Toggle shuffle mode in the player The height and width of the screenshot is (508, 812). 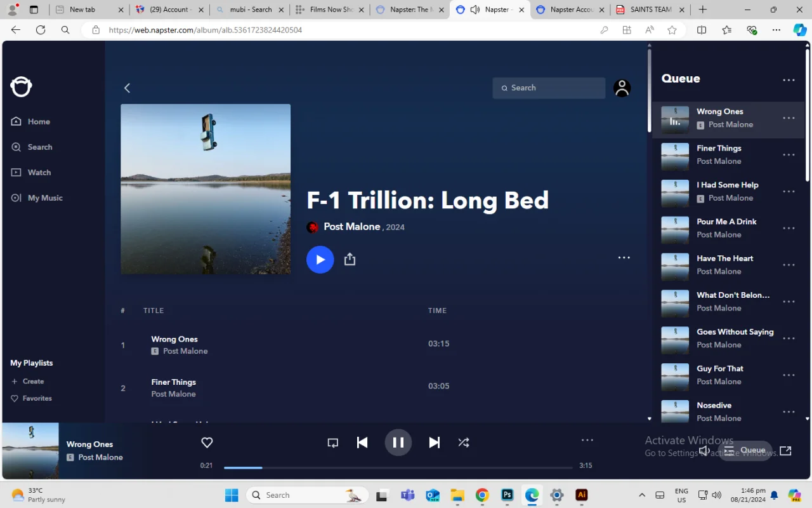coord(464,443)
